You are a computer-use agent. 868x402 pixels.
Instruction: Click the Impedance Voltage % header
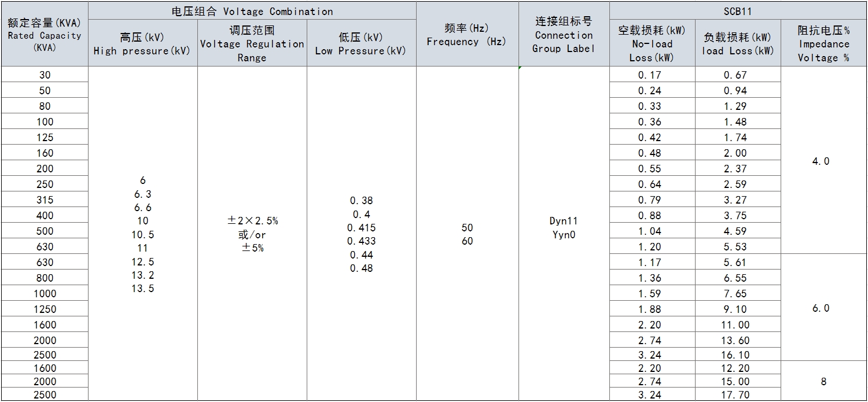coord(823,44)
